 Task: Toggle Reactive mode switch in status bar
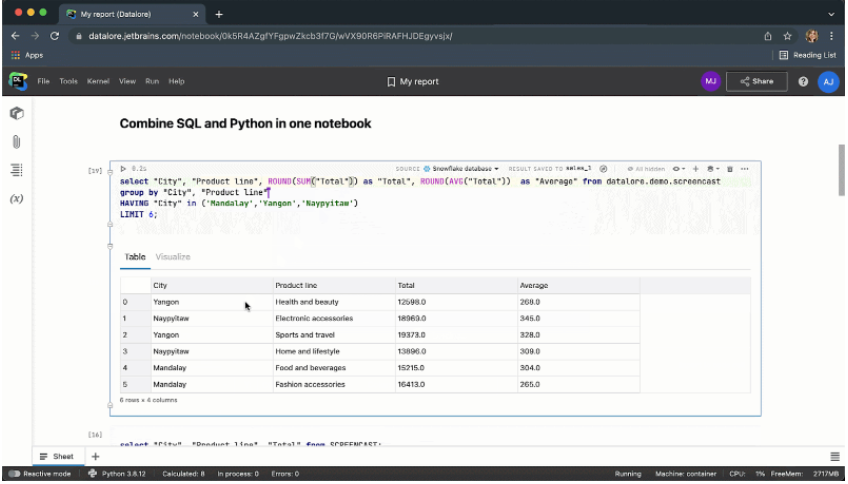coord(14,474)
